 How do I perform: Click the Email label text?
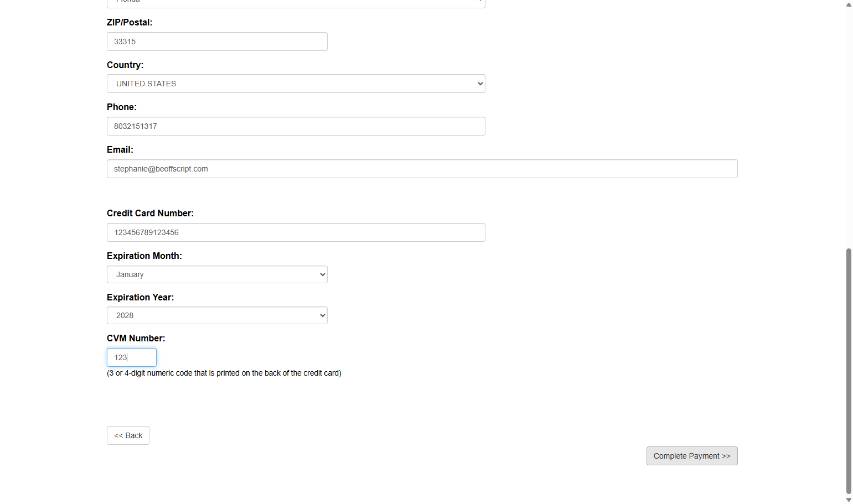[x=120, y=149]
